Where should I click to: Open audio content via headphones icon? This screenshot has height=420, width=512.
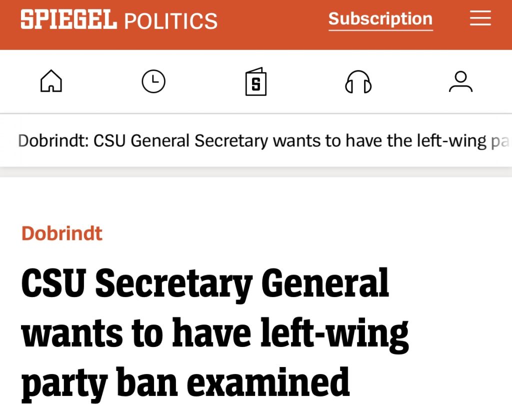(x=358, y=81)
